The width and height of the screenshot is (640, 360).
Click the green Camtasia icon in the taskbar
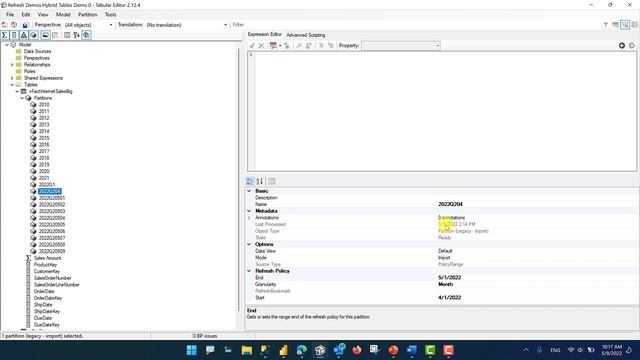coord(430,350)
